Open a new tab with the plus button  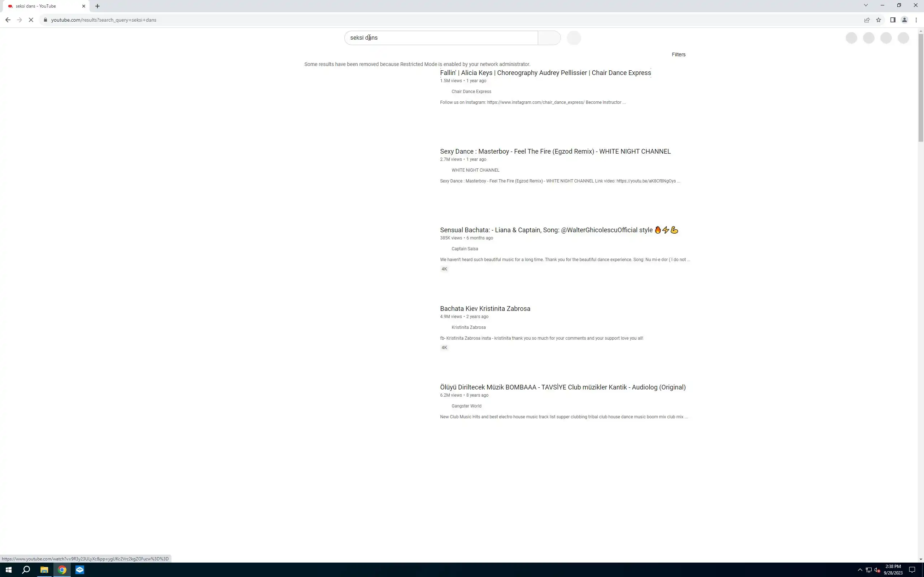pos(97,6)
